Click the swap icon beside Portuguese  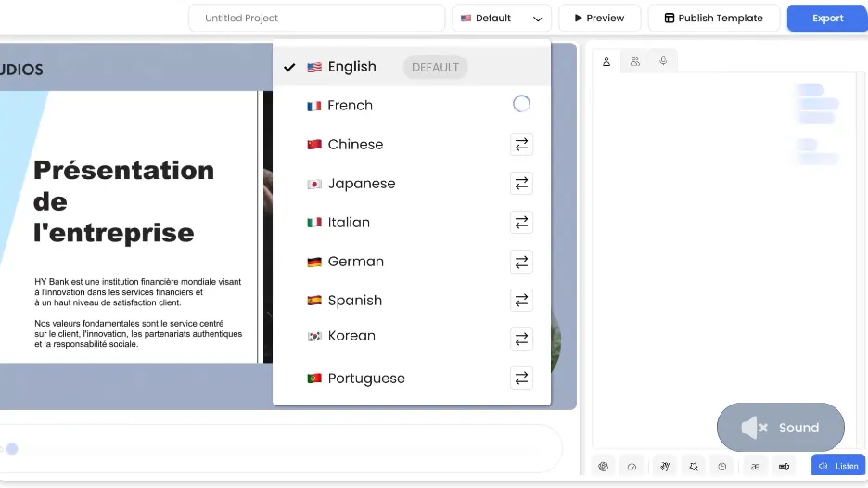click(x=521, y=379)
